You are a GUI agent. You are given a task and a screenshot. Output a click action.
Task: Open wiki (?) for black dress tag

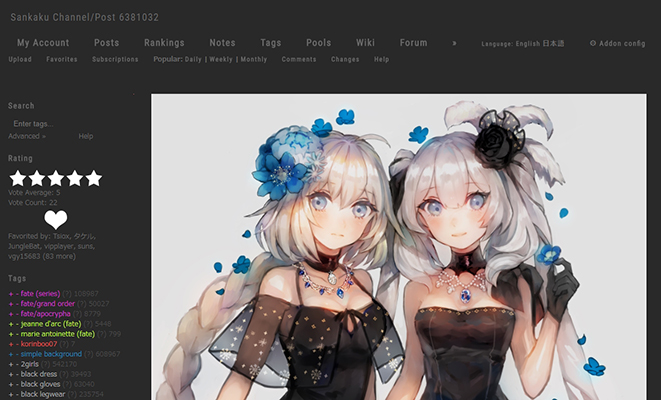click(x=64, y=374)
